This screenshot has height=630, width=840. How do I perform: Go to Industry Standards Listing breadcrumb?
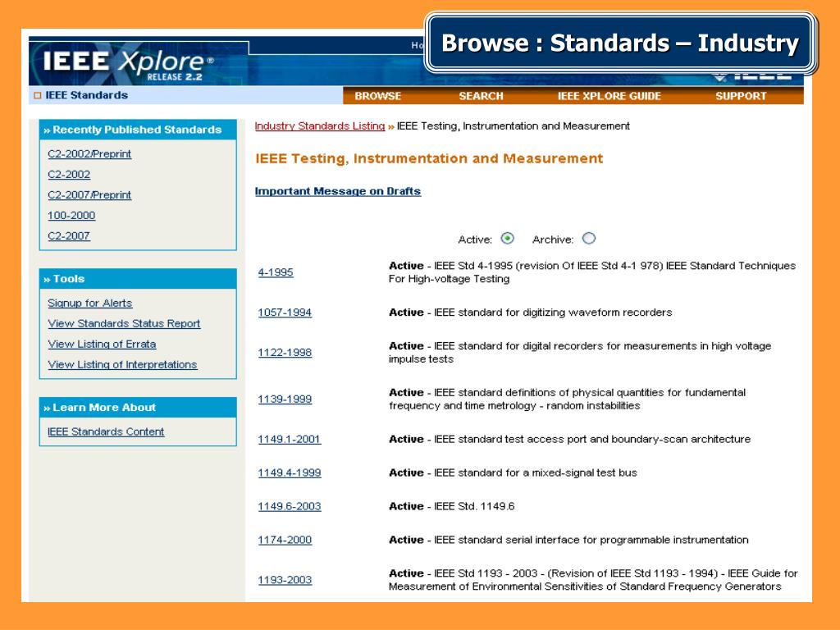coord(320,126)
